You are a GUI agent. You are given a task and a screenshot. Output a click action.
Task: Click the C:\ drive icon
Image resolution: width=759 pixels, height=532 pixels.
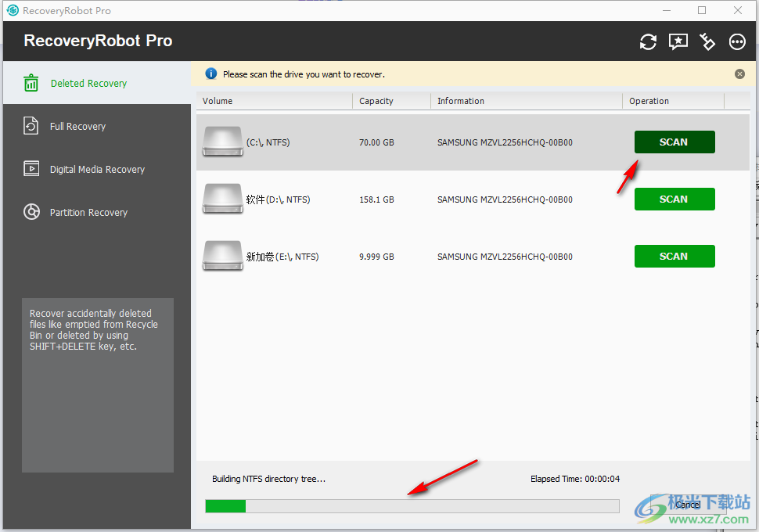tap(223, 142)
